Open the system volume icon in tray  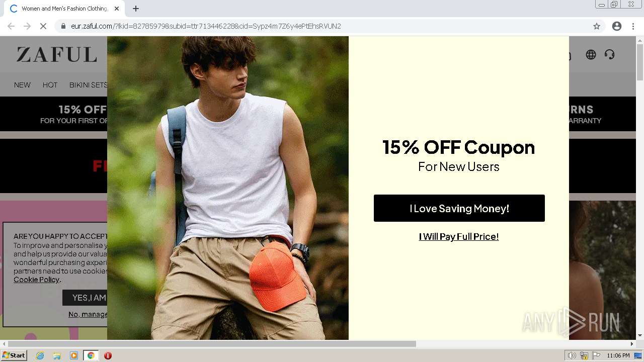coord(572,355)
